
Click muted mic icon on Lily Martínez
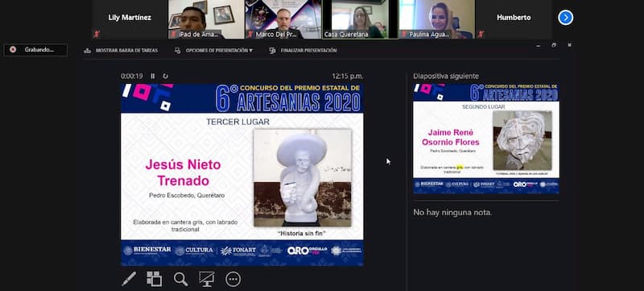pyautogui.click(x=97, y=34)
